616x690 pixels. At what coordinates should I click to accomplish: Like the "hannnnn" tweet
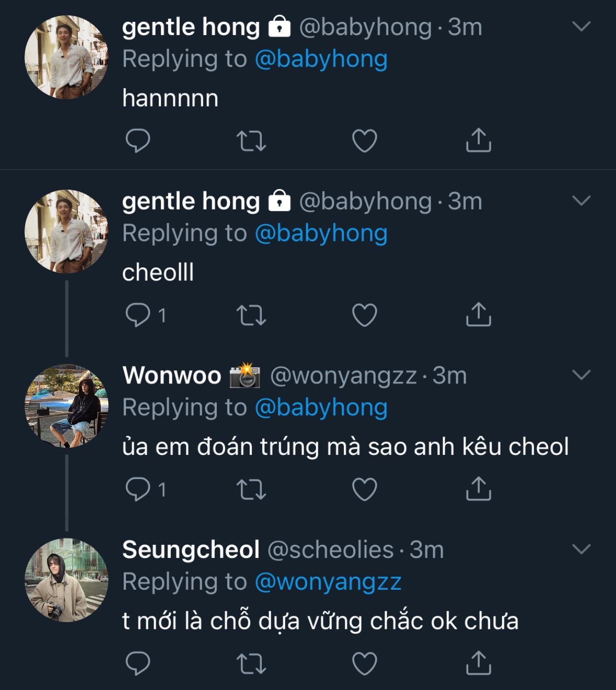click(364, 141)
